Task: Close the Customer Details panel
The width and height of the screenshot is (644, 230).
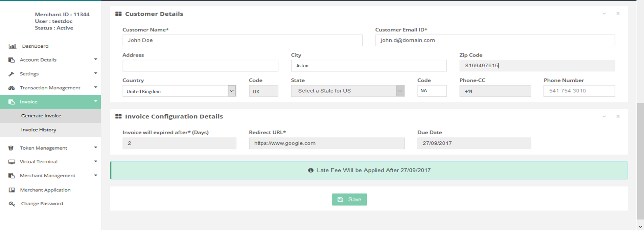Action: click(618, 14)
